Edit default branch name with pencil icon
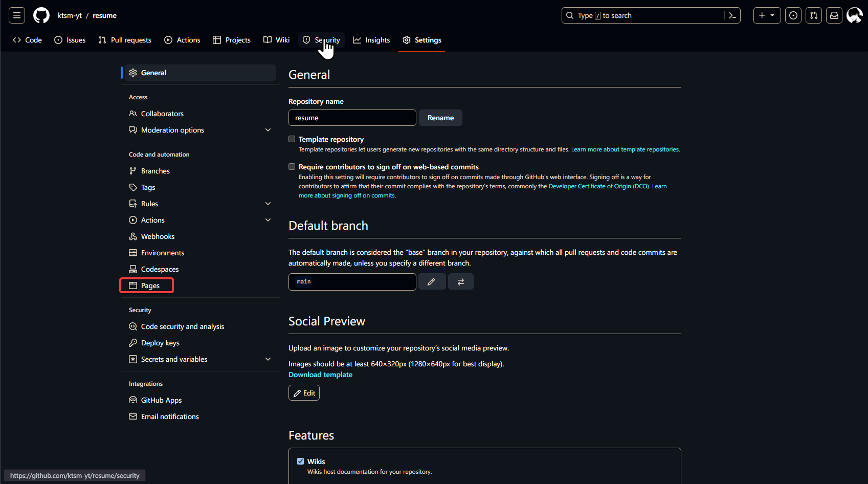Screen dimensions: 868x484 pos(432,282)
